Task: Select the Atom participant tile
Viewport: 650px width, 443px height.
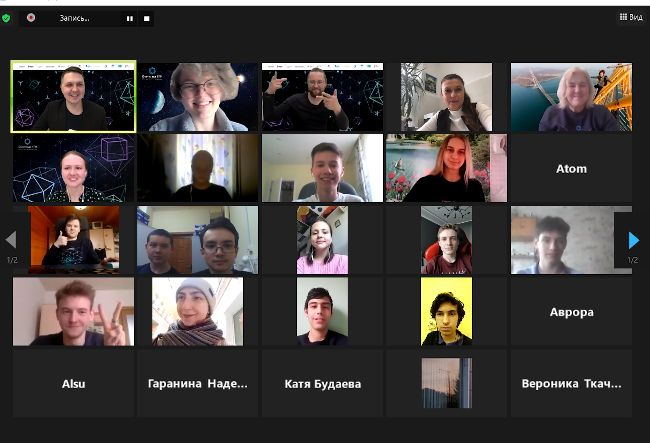Action: click(x=571, y=168)
